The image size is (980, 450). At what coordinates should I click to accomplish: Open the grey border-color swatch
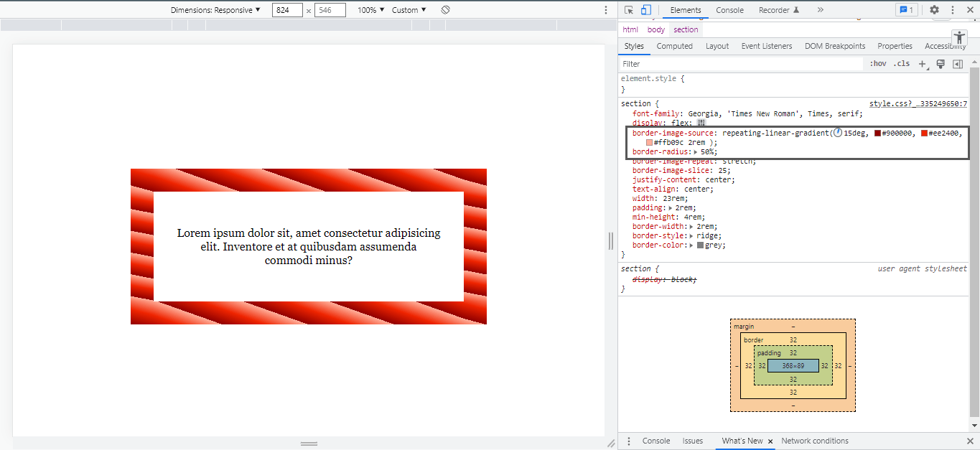[x=700, y=245]
